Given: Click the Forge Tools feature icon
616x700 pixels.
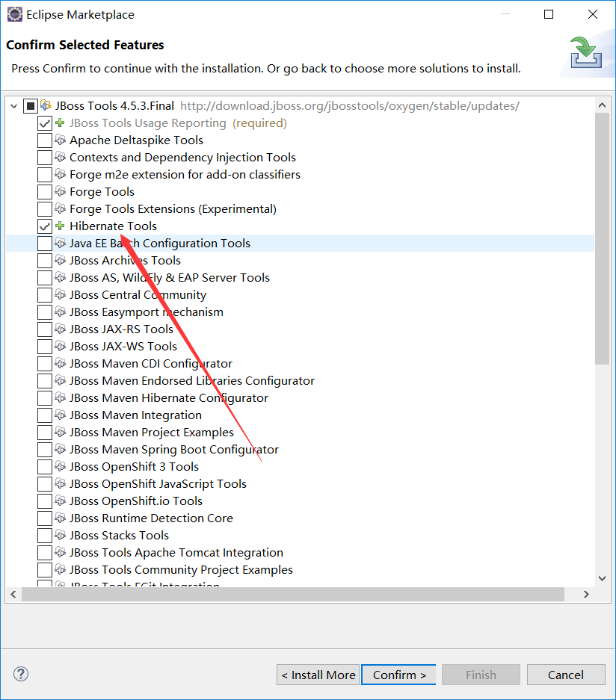Looking at the screenshot, I should click(61, 191).
